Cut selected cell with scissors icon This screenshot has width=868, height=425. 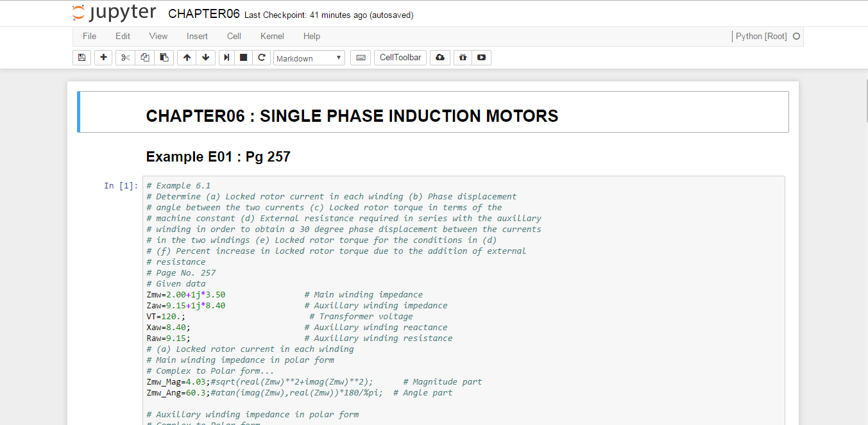(126, 58)
